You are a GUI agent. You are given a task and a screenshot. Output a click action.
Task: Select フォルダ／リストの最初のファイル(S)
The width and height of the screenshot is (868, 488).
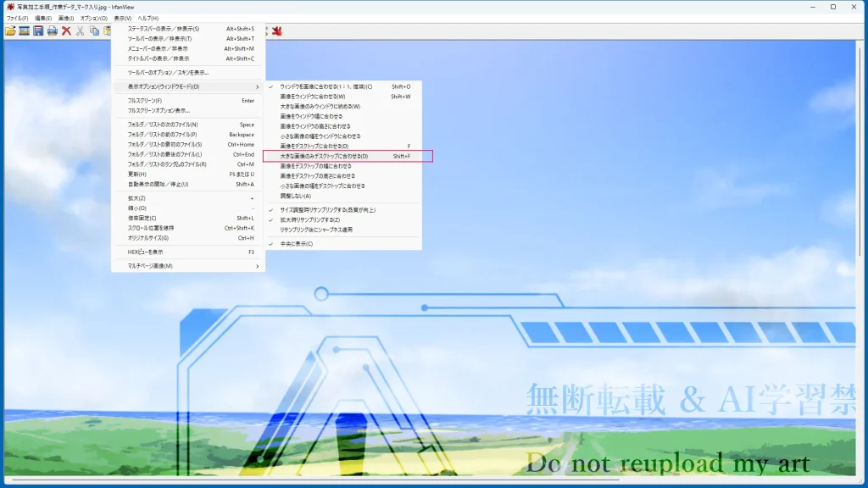tap(188, 144)
